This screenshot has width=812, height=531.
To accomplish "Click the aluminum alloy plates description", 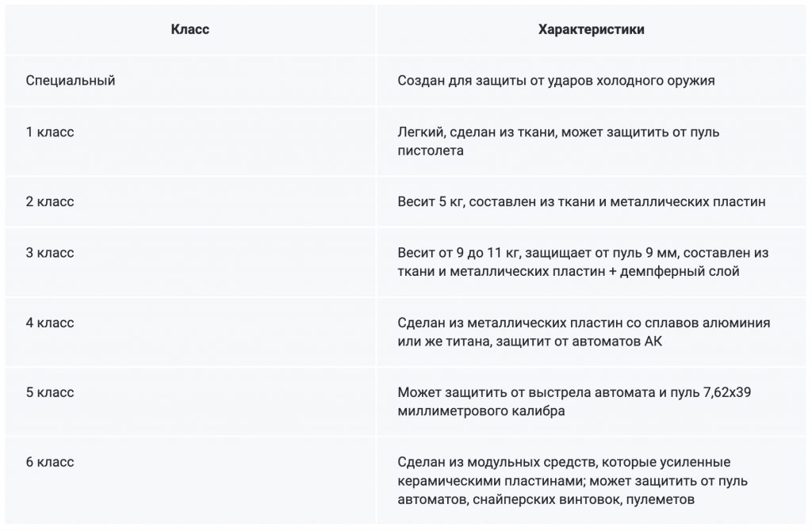I will (584, 332).
